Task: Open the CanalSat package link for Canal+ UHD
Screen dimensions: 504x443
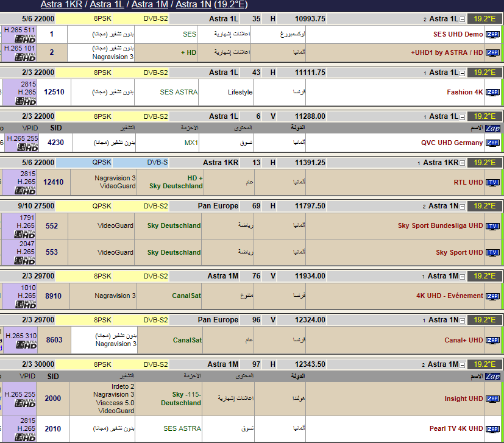Action: (x=187, y=340)
